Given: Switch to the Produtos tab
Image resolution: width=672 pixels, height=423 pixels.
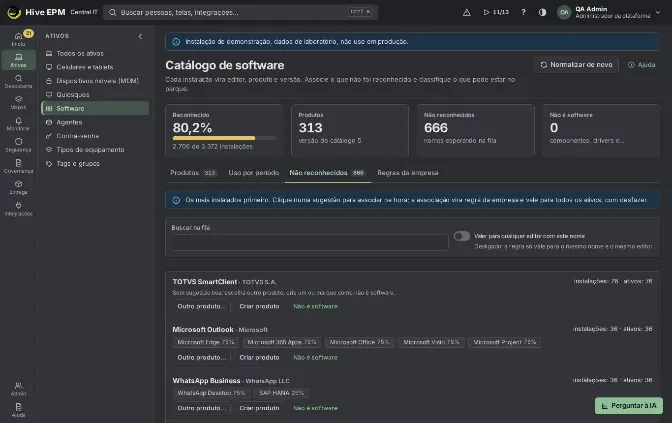Looking at the screenshot, I should click(x=193, y=173).
